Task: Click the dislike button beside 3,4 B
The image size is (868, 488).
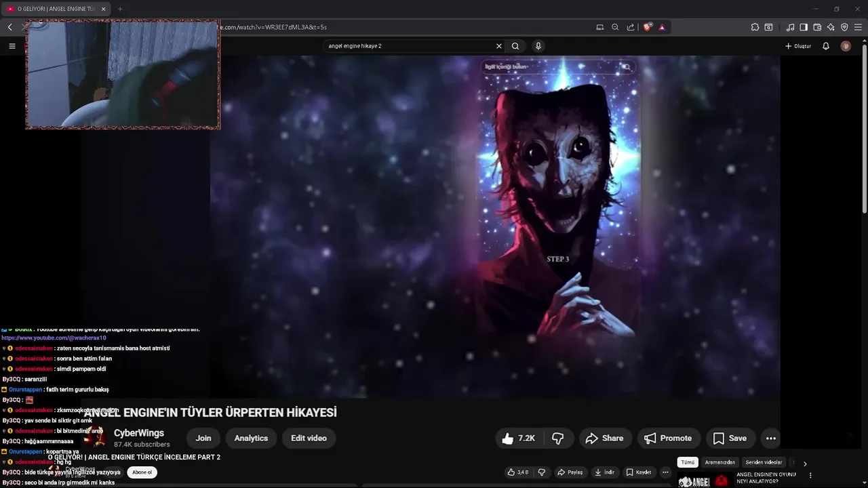Action: (541, 472)
